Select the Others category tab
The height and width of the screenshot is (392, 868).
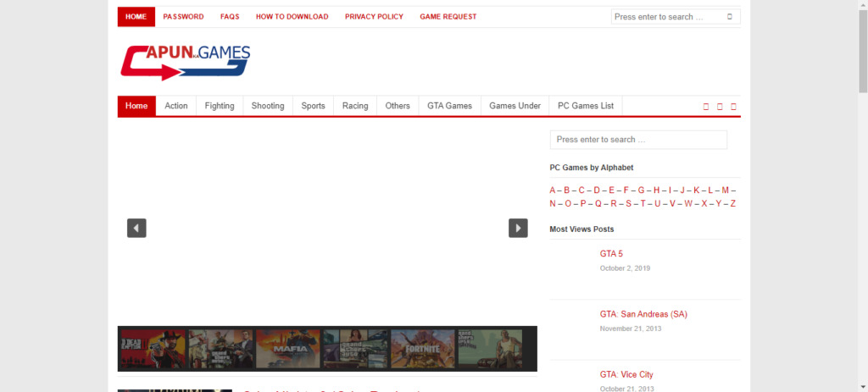click(398, 106)
